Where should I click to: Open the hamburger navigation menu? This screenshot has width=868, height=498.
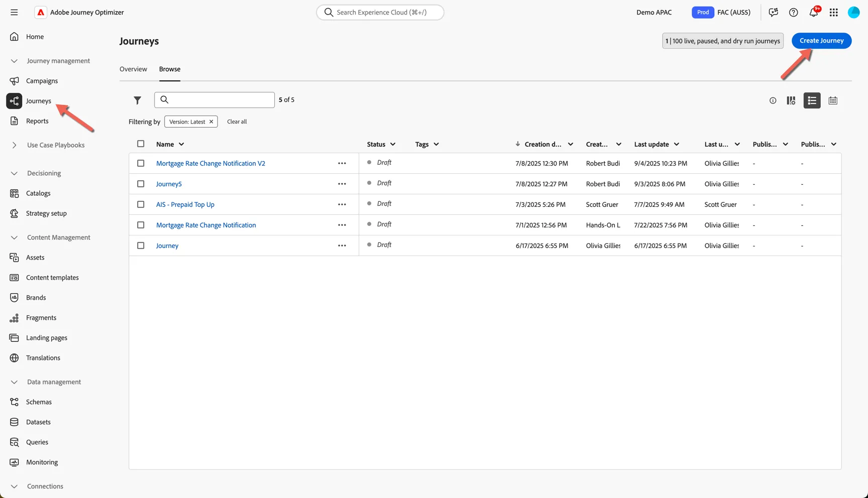tap(14, 13)
